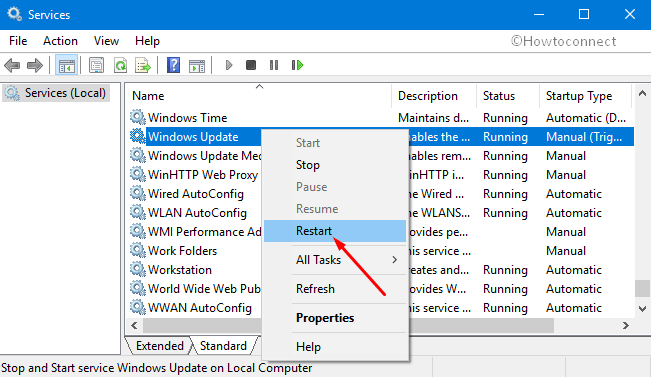The width and height of the screenshot is (651, 377).
Task: Select the WinHTTP Web Proxy service
Action: tap(203, 175)
